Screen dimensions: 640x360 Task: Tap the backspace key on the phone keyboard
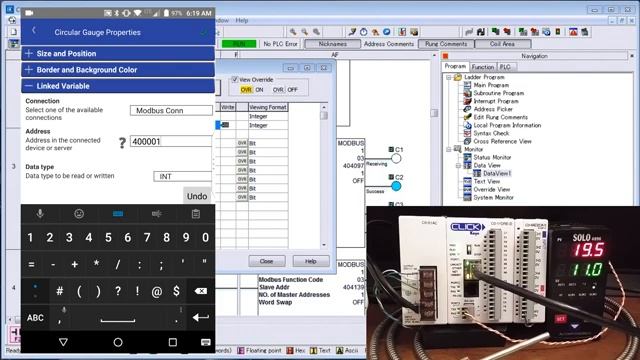200,291
